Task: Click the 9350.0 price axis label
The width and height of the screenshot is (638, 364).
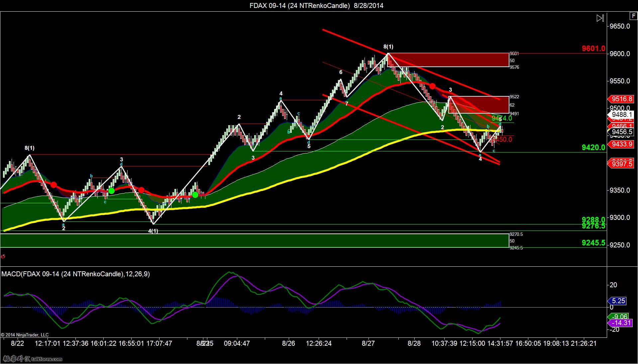Action: 619,190
